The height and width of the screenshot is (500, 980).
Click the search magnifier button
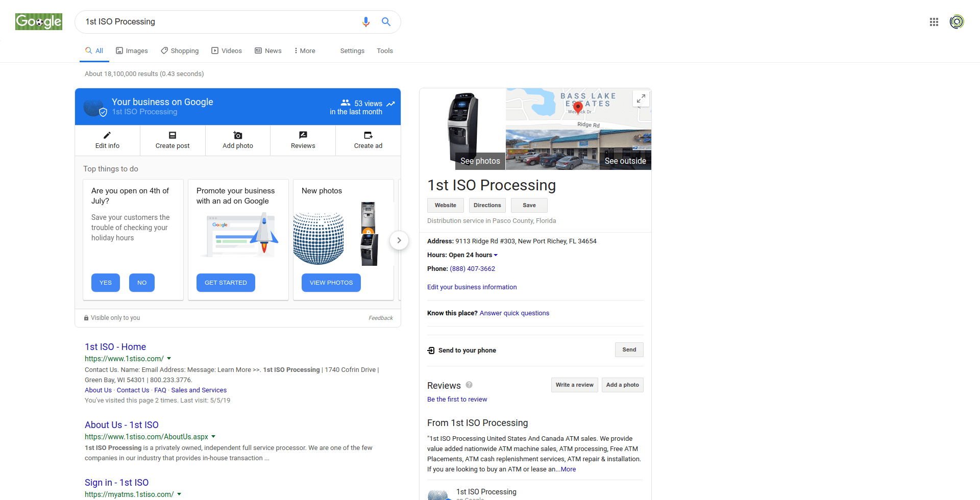386,22
